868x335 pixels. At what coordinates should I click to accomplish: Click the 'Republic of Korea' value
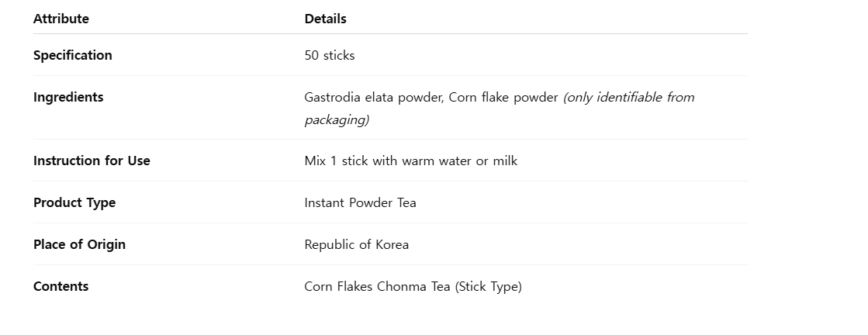click(356, 245)
